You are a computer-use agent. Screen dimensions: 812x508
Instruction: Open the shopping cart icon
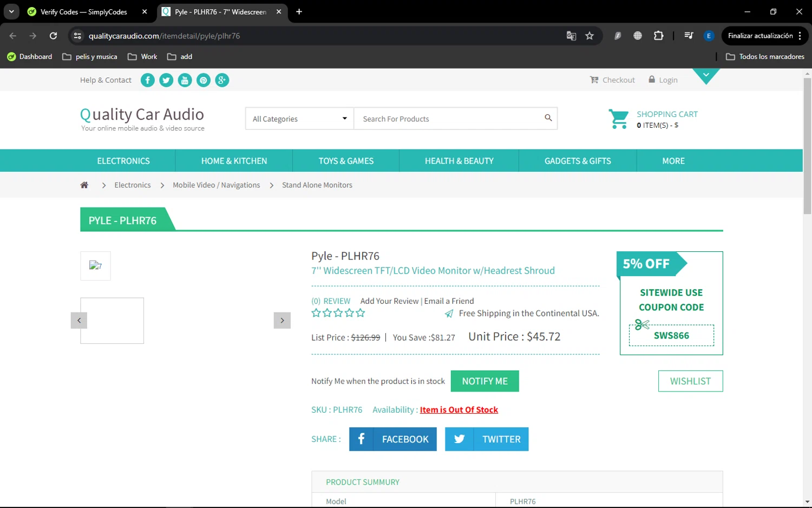[618, 119]
